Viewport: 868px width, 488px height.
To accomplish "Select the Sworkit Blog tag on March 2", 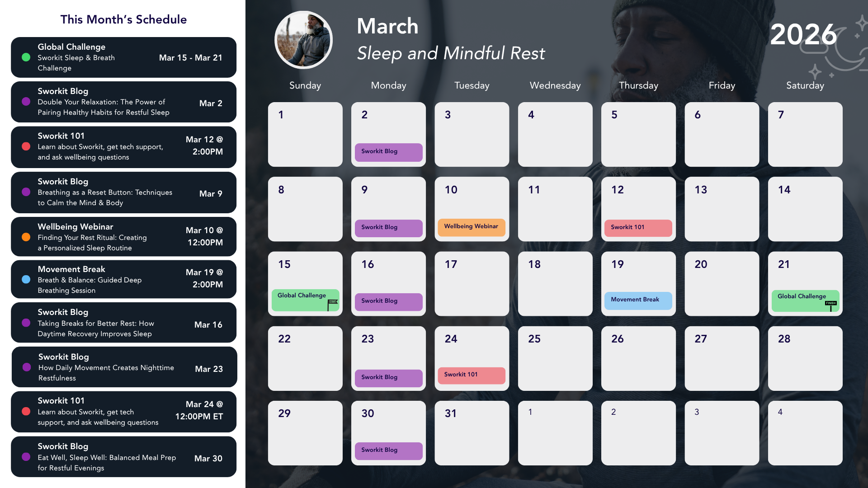I will (x=388, y=152).
